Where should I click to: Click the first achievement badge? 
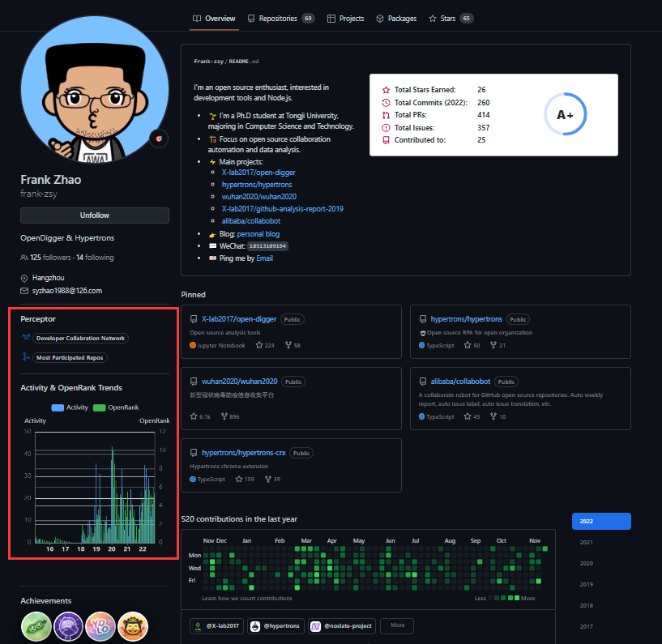(36, 627)
